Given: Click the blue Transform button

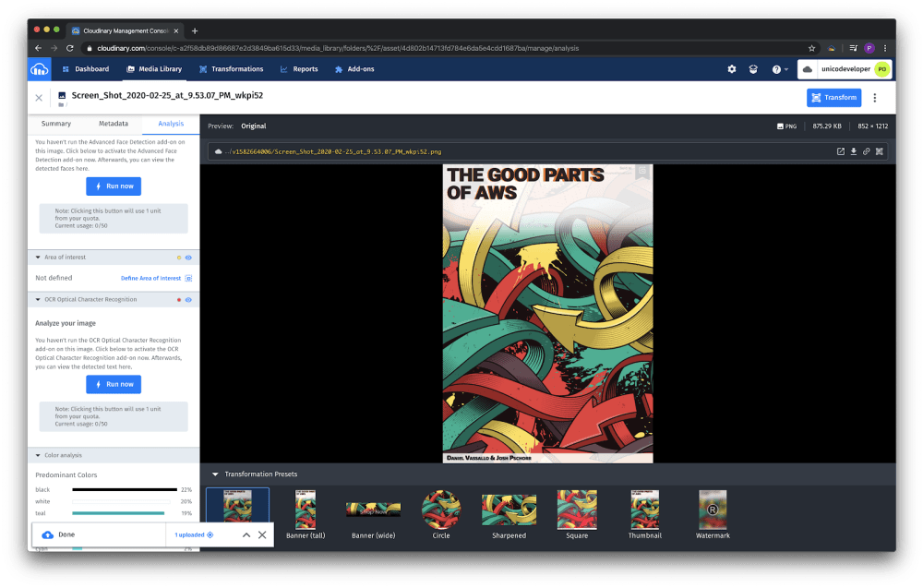Looking at the screenshot, I should (x=833, y=98).
